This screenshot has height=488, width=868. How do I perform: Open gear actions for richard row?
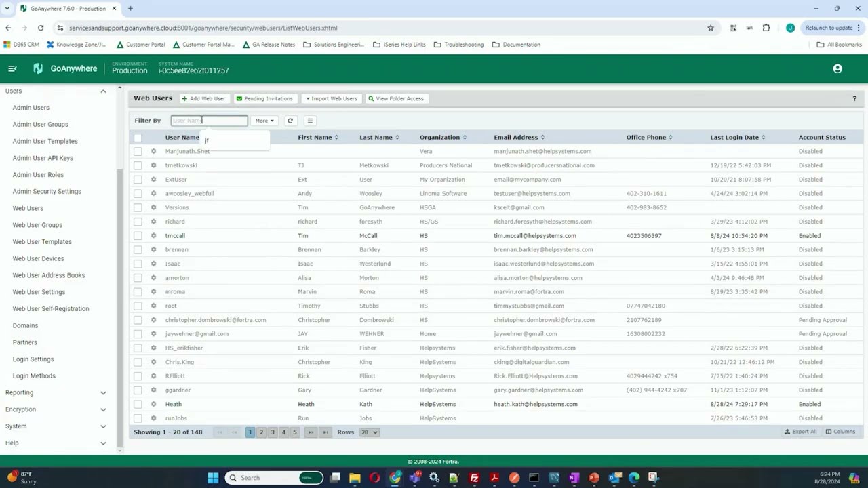click(x=153, y=222)
